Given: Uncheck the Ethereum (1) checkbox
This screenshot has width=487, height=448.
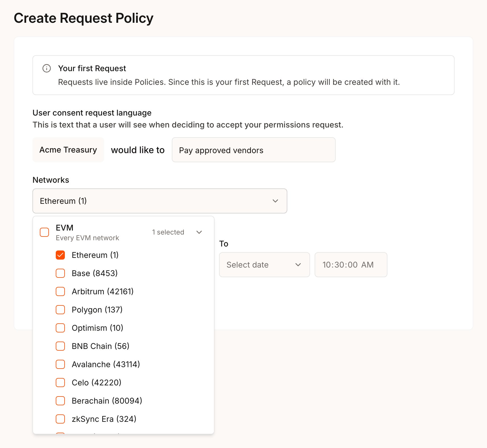Looking at the screenshot, I should [x=60, y=255].
